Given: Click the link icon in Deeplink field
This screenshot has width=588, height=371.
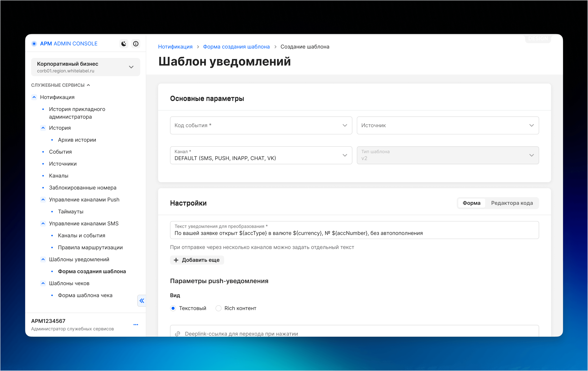Looking at the screenshot, I should tap(178, 334).
